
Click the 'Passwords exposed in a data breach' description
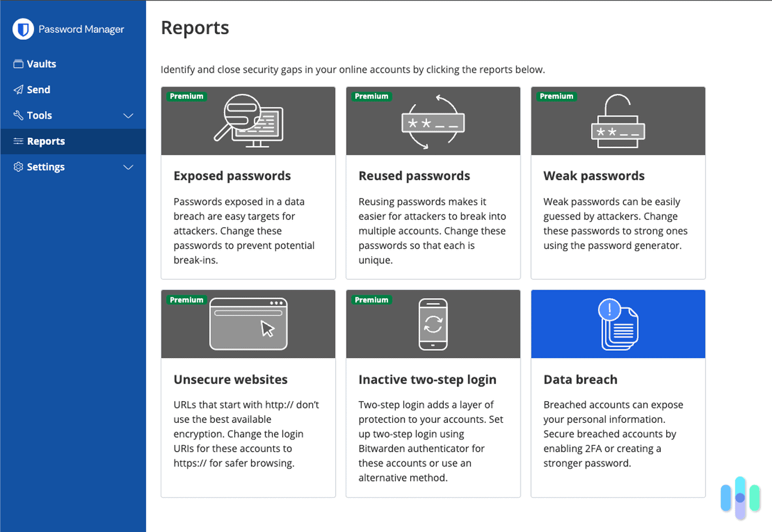(244, 231)
